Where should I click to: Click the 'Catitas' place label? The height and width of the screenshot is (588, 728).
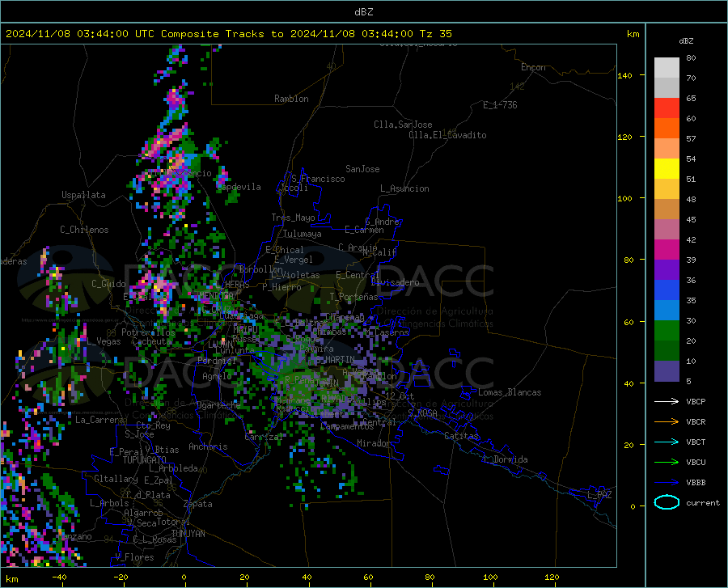461,436
